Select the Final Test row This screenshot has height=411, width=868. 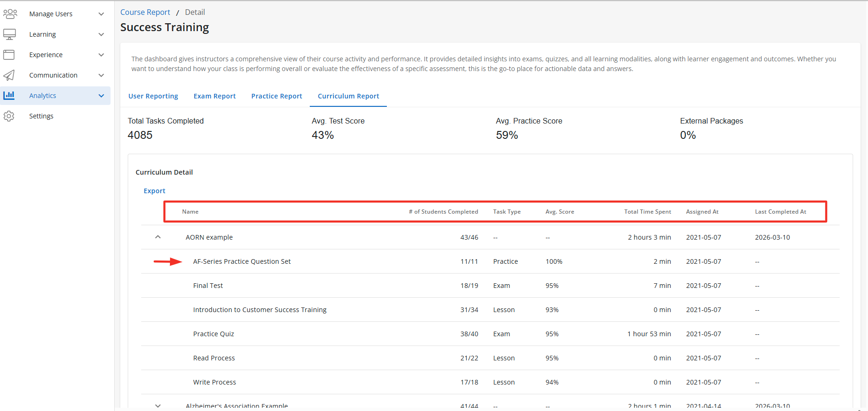coord(208,286)
